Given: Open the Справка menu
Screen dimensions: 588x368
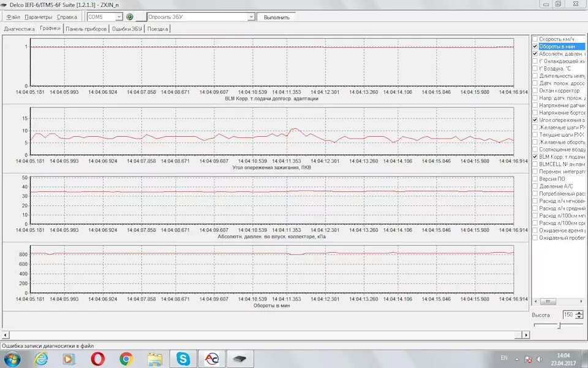Looking at the screenshot, I should 67,17.
